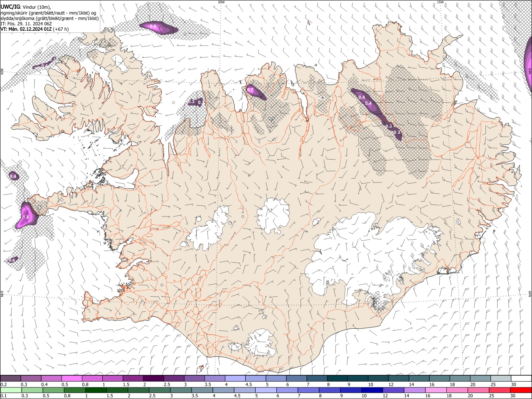This screenshot has width=532, height=399.
Task: Pick upper legend swatch right of the 30 label
Action: coord(521,379)
